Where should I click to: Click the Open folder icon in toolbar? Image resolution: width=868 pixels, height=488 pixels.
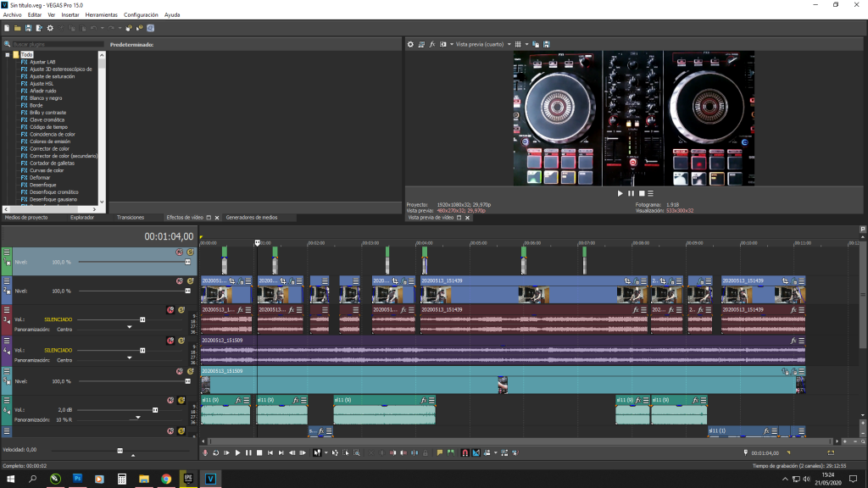pos(17,28)
